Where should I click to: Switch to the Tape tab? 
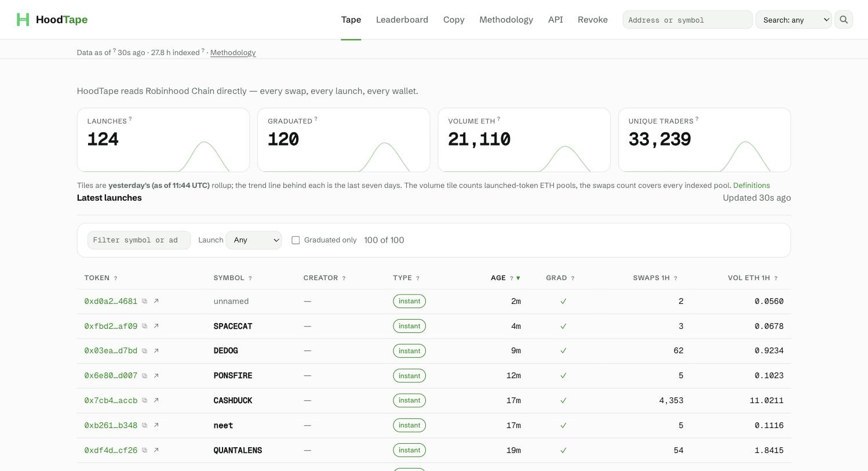click(x=351, y=20)
